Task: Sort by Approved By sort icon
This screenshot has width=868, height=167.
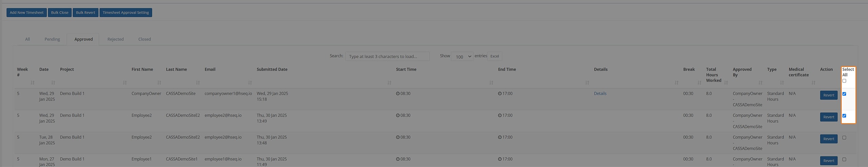Action: (x=761, y=83)
